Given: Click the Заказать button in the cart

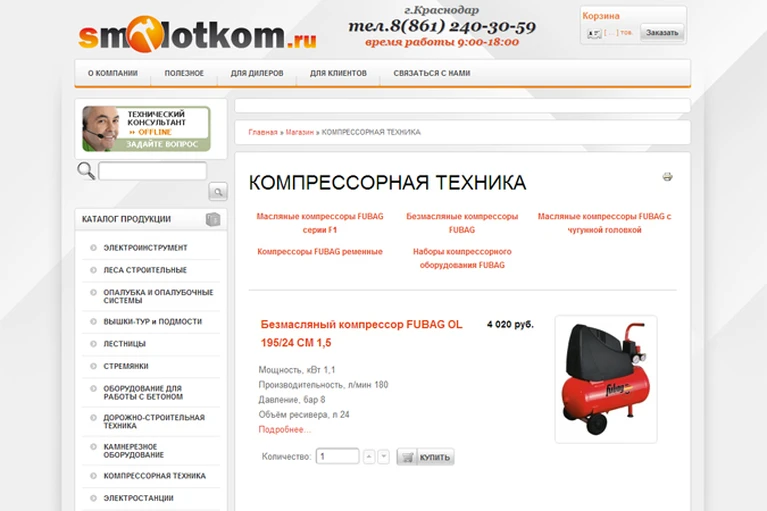Looking at the screenshot, I should [x=662, y=33].
